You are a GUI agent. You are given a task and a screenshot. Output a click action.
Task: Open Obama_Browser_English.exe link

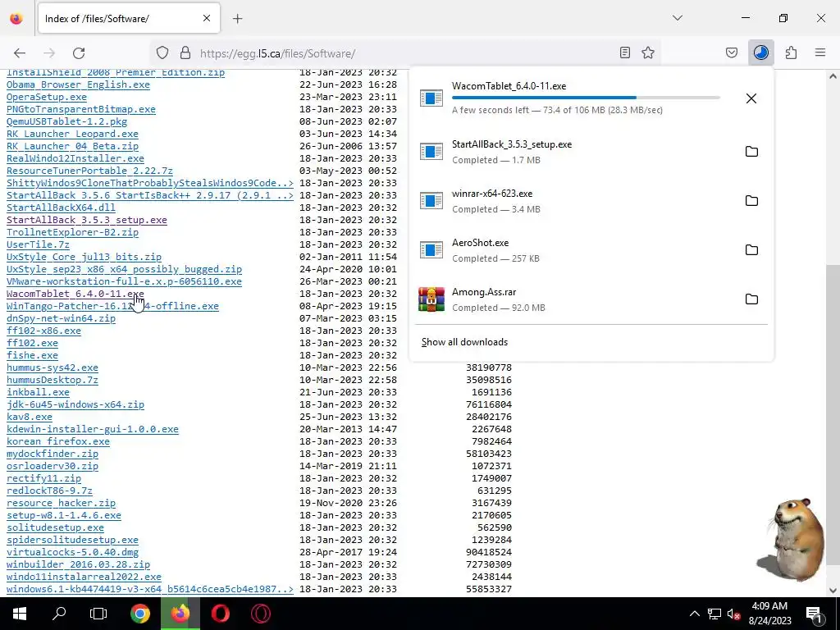point(78,84)
